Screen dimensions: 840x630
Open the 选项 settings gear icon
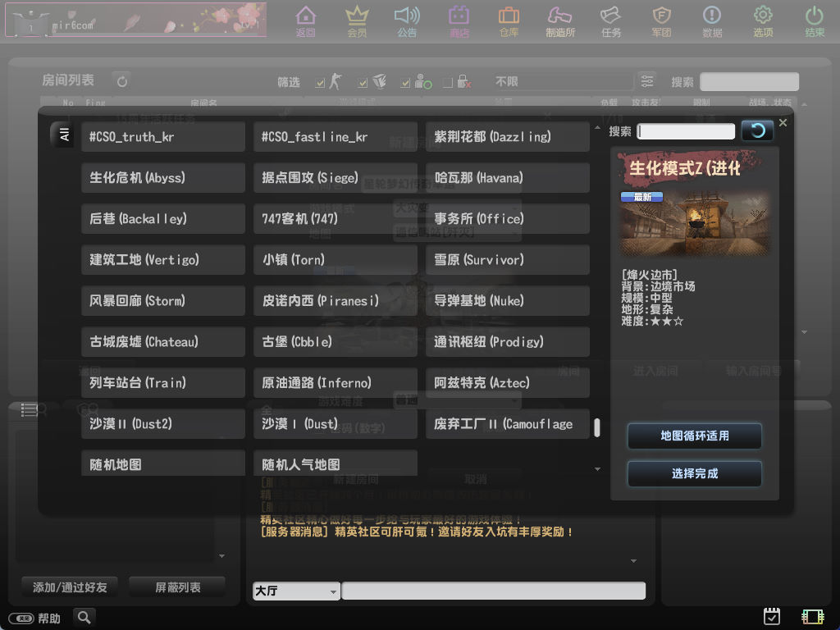[x=763, y=21]
